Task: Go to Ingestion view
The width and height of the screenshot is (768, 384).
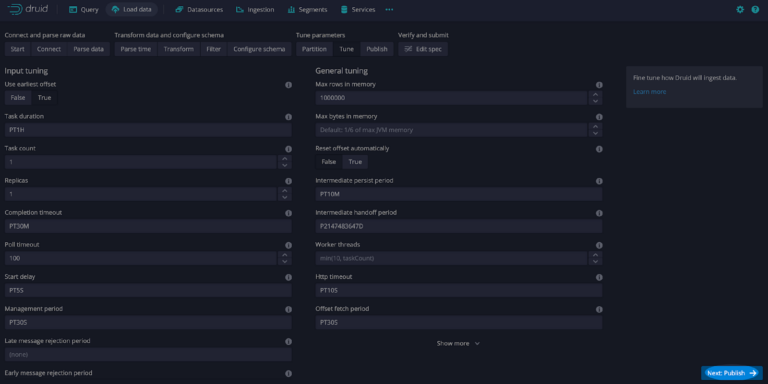Action: 255,9
